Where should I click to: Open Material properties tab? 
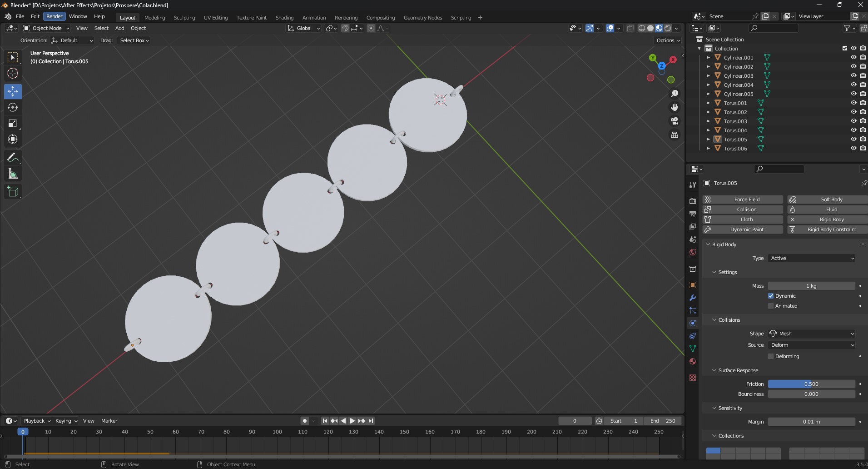[x=693, y=361]
